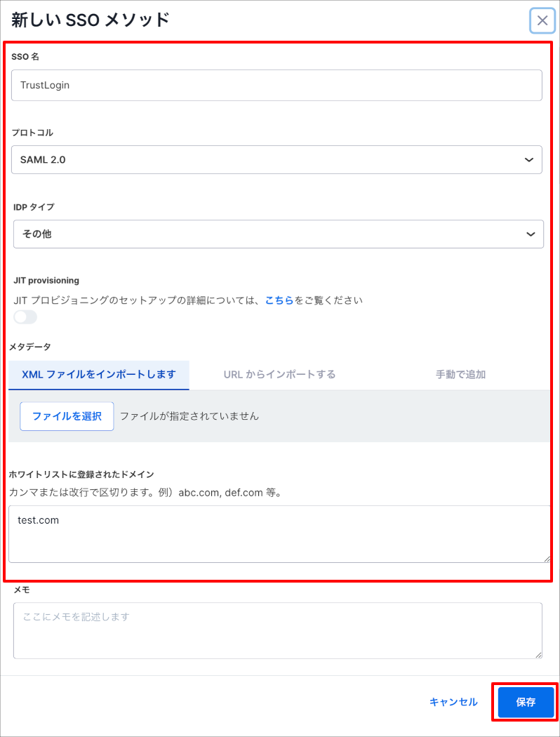Switch to the 手動で追加 tab

click(460, 375)
